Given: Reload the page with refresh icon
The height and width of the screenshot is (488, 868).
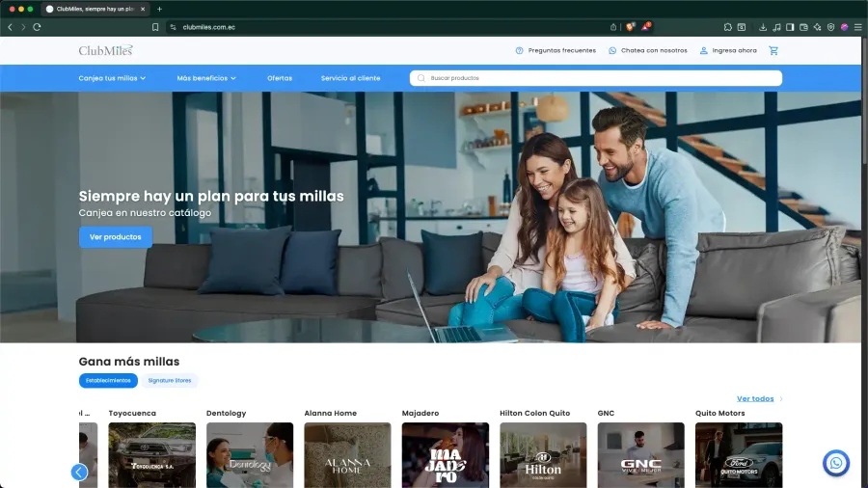Looking at the screenshot, I should click(37, 27).
